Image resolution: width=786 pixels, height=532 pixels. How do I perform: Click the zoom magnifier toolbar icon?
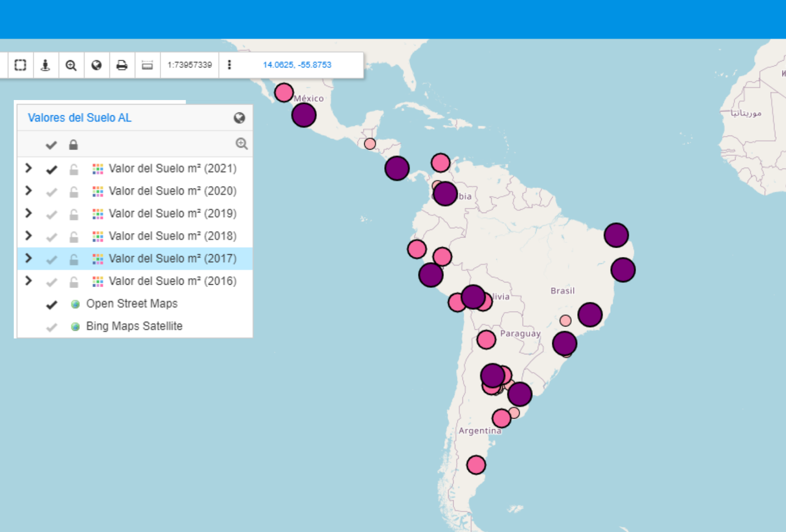pos(71,65)
